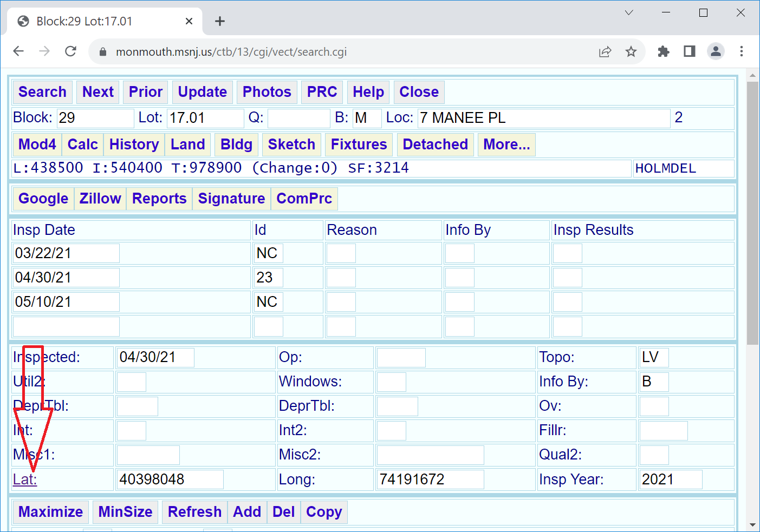
Task: Click the Del button
Action: click(284, 512)
